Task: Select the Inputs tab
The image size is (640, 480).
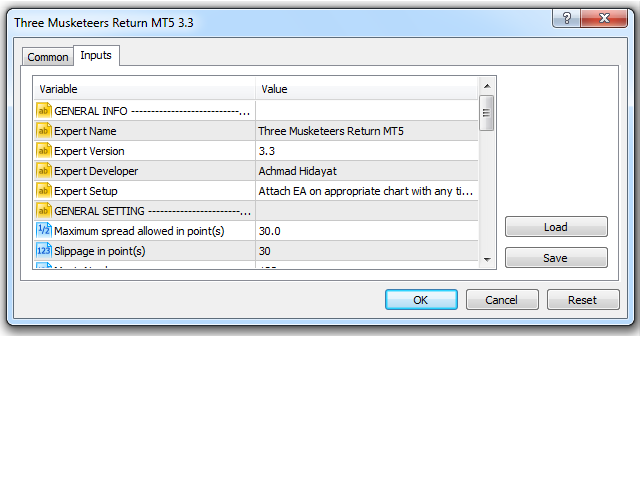Action: [x=96, y=55]
